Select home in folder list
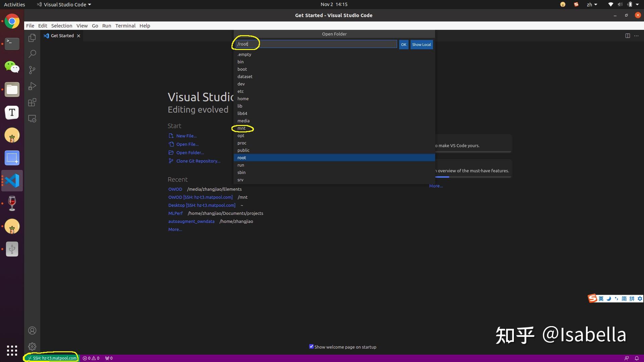644x362 pixels. pyautogui.click(x=334, y=99)
